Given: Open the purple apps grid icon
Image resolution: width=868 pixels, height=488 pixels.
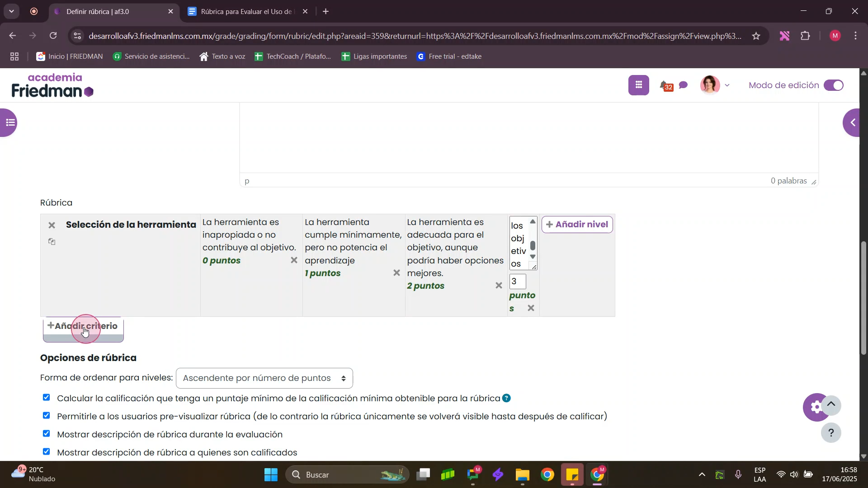Looking at the screenshot, I should 638,85.
